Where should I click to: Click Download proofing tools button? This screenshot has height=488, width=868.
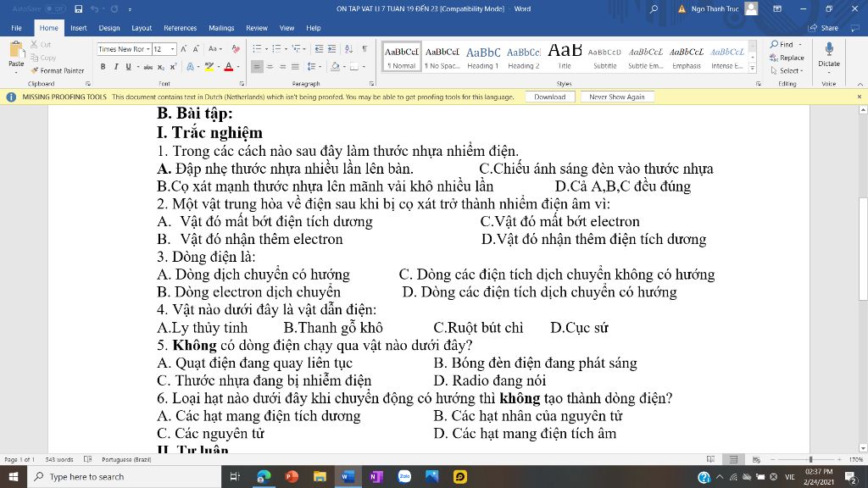(x=549, y=97)
